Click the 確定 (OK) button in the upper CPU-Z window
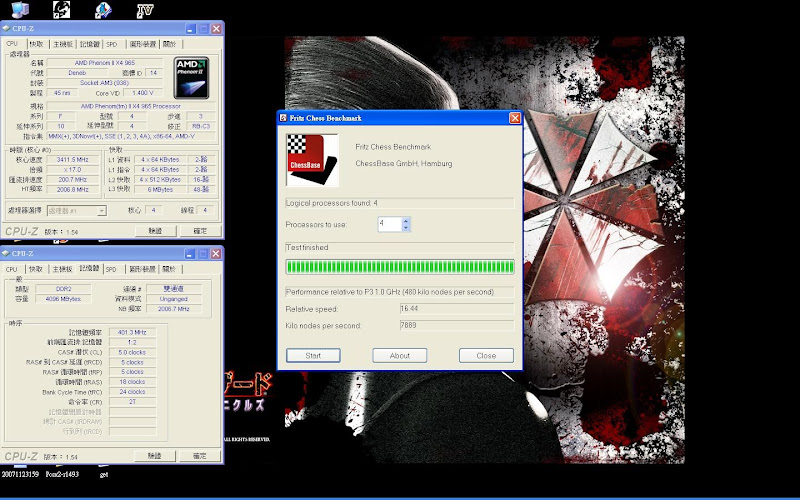Image resolution: width=800 pixels, height=500 pixels. click(x=200, y=231)
